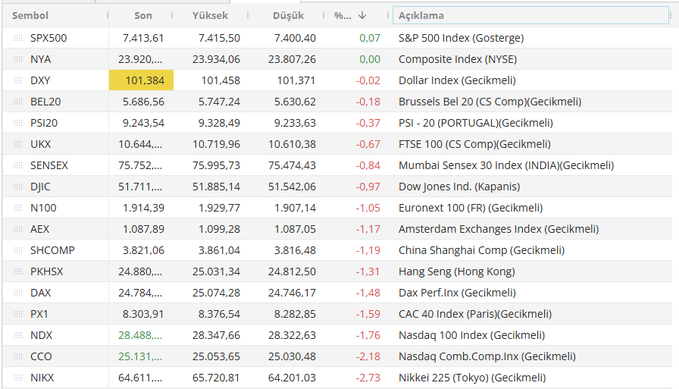Grab the drag handle of BEL20 row
Screen dimensions: 679x389
point(18,102)
